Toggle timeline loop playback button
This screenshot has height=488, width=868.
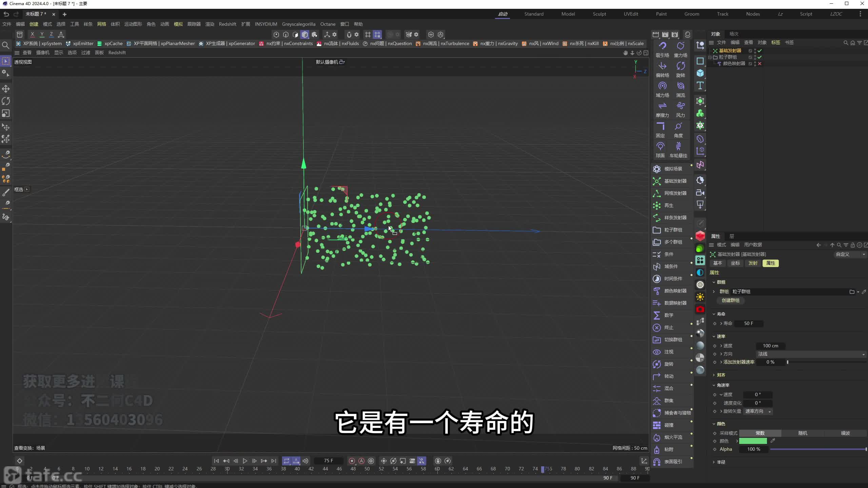click(287, 461)
